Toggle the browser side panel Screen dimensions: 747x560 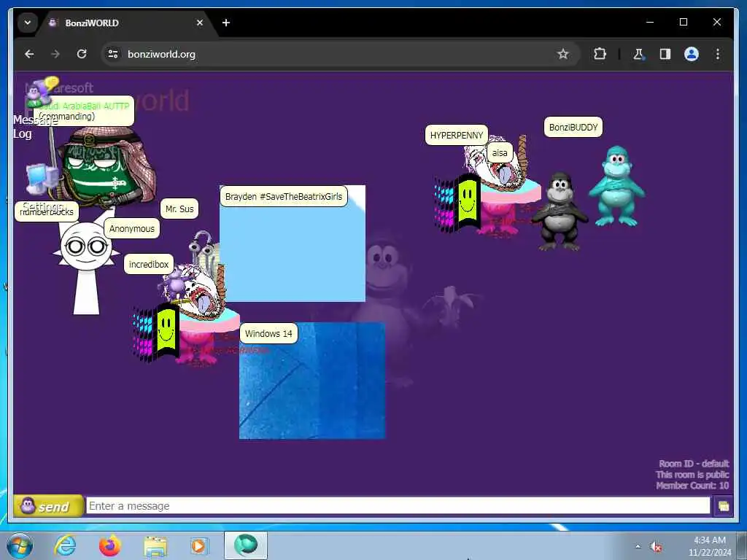coord(665,54)
